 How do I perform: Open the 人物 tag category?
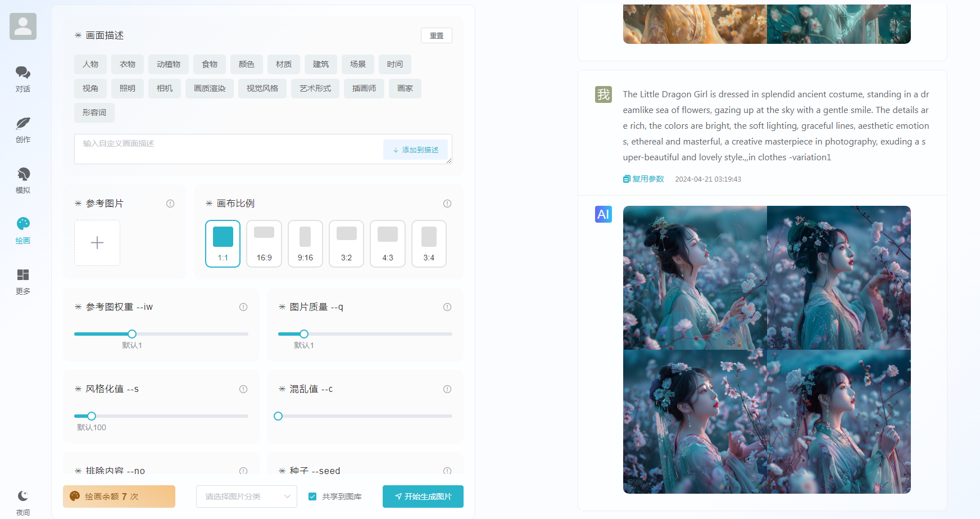click(x=90, y=64)
